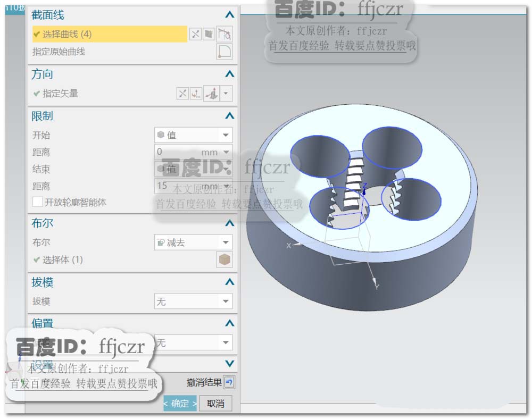Expand the 设置 section chevron
The width and height of the screenshot is (532, 419).
[x=230, y=363]
